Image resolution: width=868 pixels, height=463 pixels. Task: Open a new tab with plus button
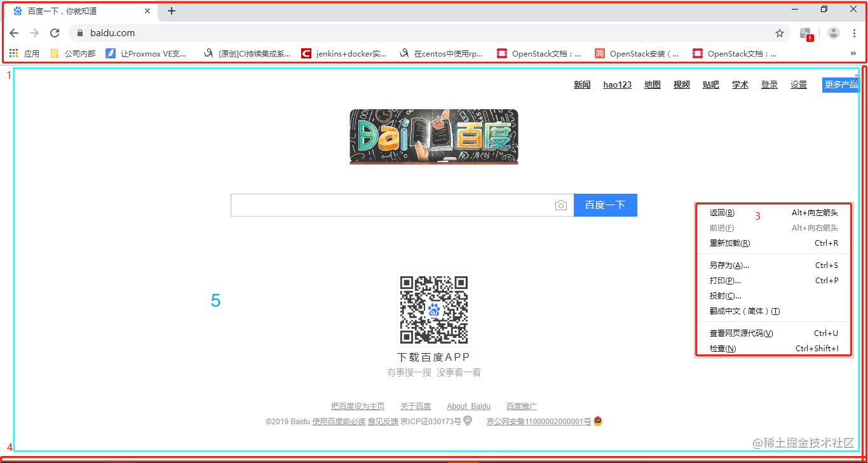172,11
